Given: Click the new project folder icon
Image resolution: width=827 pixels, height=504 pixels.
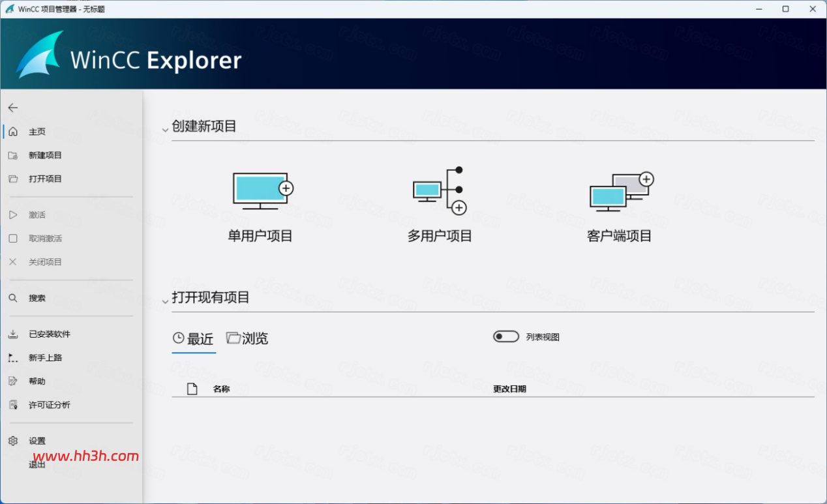Looking at the screenshot, I should tap(13, 155).
